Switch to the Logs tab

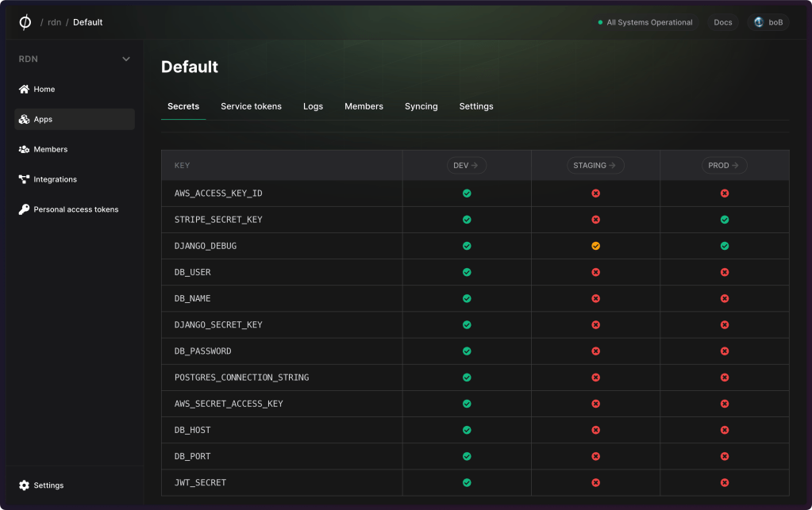313,106
